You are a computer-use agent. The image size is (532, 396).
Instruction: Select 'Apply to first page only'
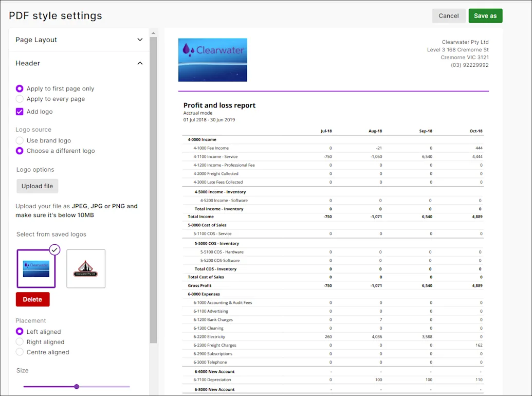(20, 88)
